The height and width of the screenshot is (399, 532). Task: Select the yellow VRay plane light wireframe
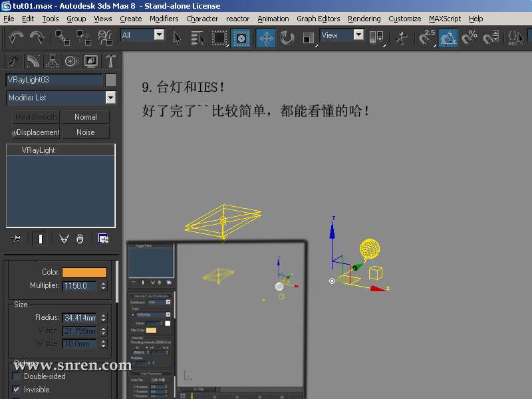point(223,221)
